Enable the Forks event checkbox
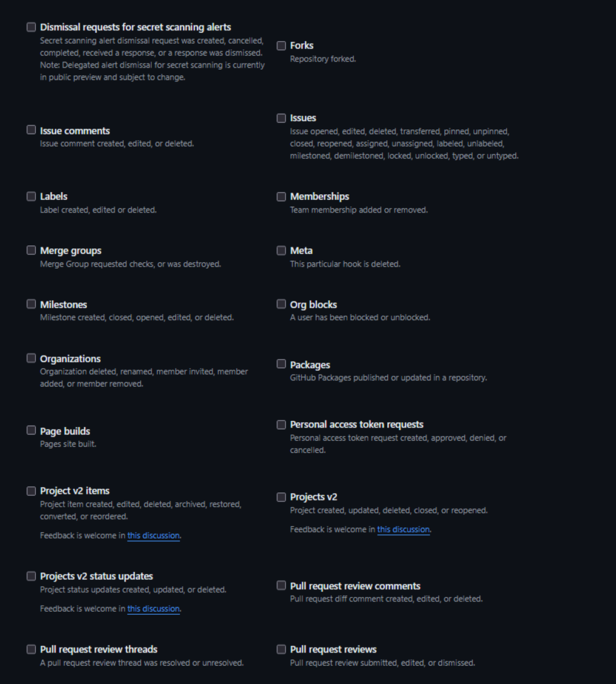 [x=282, y=46]
